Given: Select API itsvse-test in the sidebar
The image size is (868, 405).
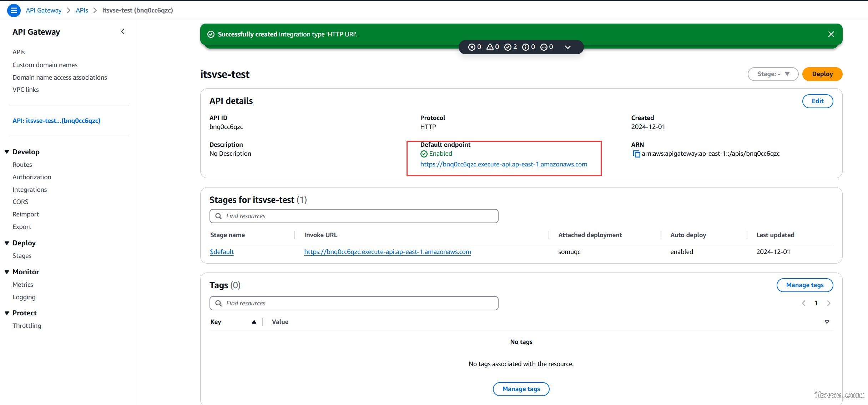Looking at the screenshot, I should click(56, 121).
